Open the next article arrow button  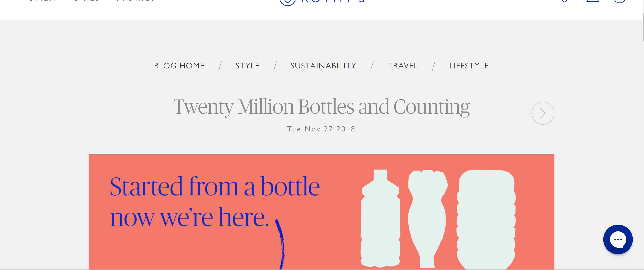point(543,113)
